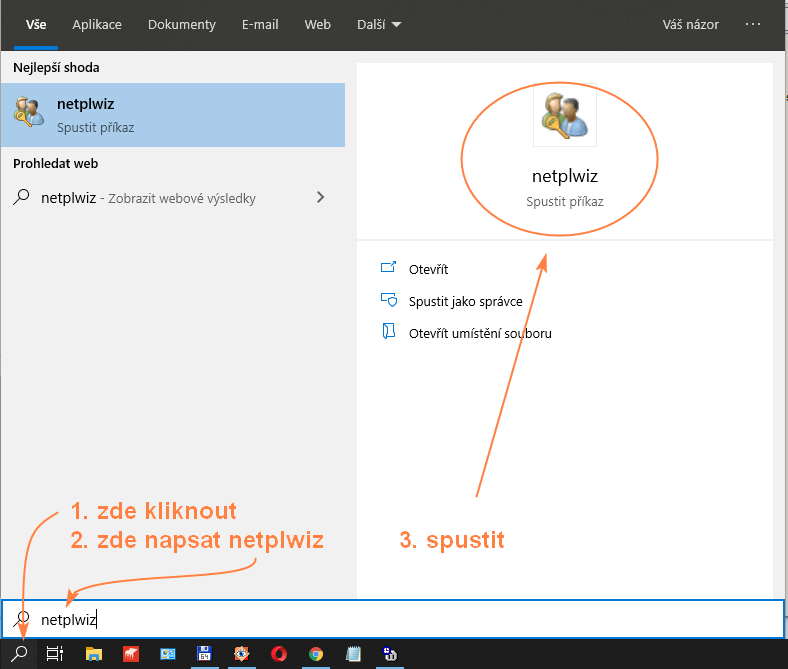This screenshot has height=669, width=788.
Task: Click the blue floppy disk taskbar icon
Action: point(205,654)
